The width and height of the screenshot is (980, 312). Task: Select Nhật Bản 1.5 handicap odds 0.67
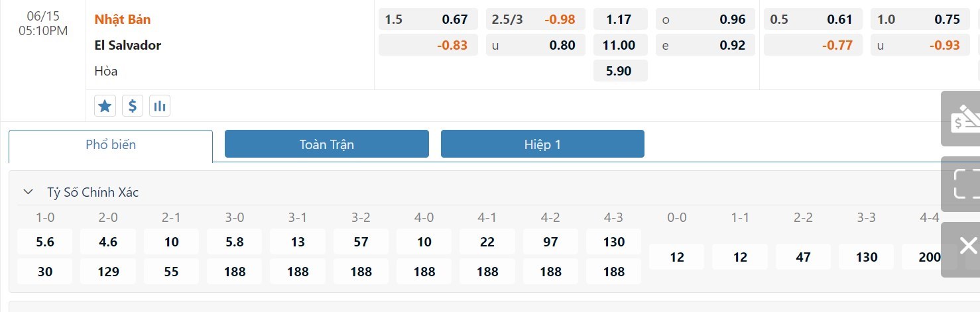[428, 19]
